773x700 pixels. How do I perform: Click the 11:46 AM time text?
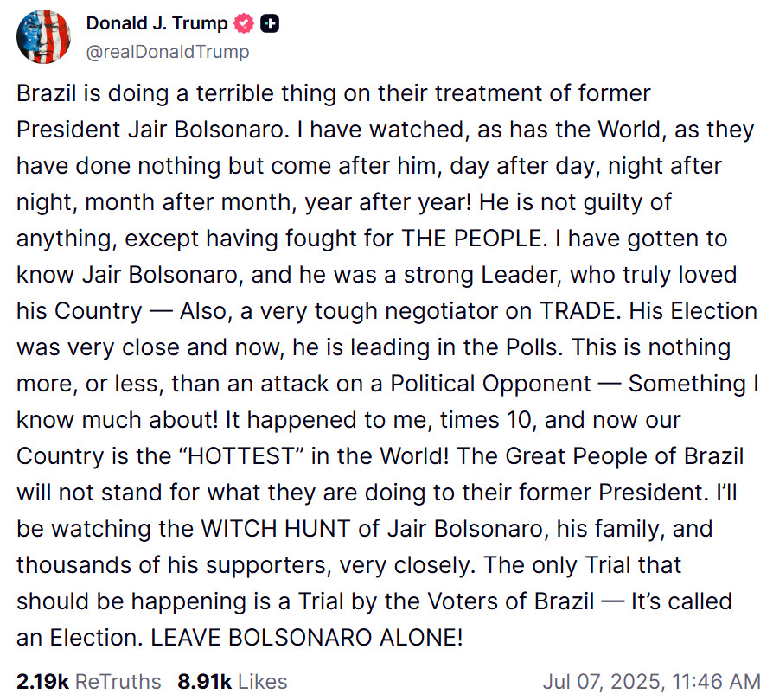coord(716,682)
